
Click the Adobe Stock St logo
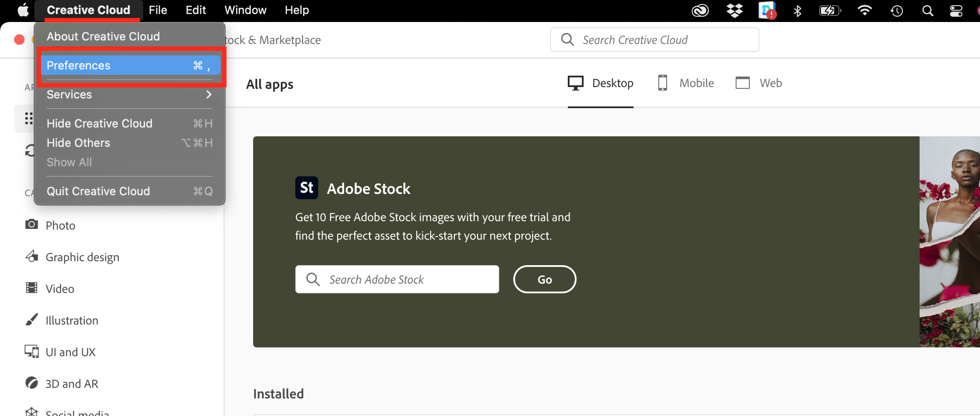click(307, 188)
